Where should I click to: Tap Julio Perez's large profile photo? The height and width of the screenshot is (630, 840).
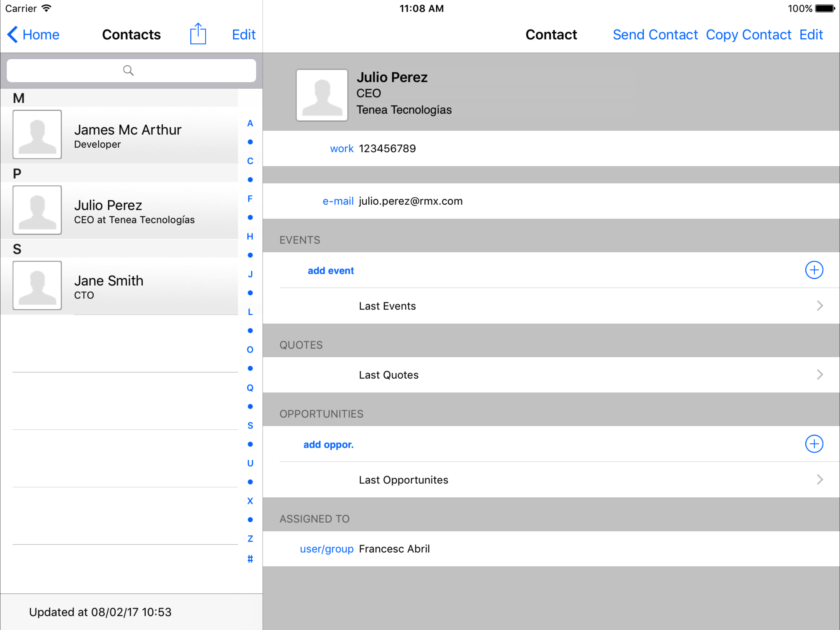pyautogui.click(x=322, y=95)
